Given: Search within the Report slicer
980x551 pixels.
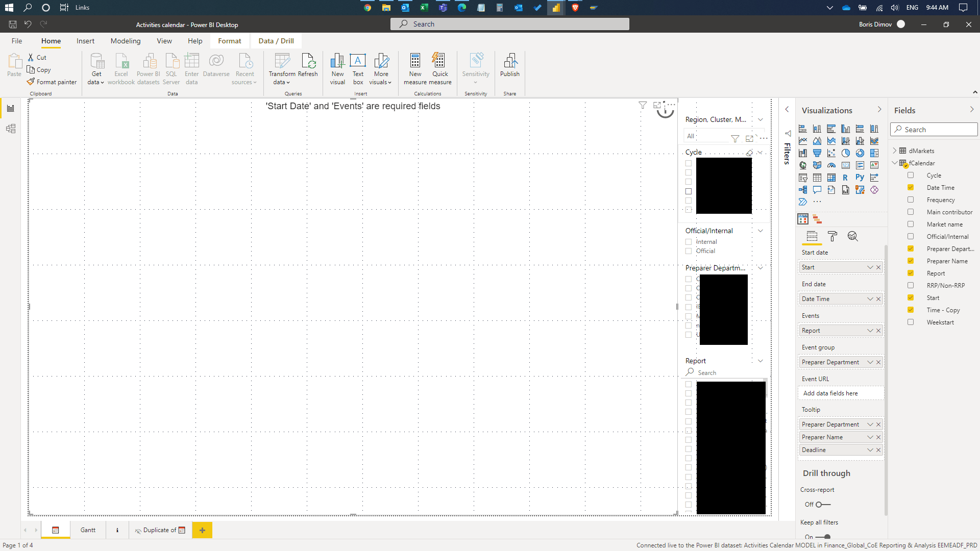Looking at the screenshot, I should [725, 373].
